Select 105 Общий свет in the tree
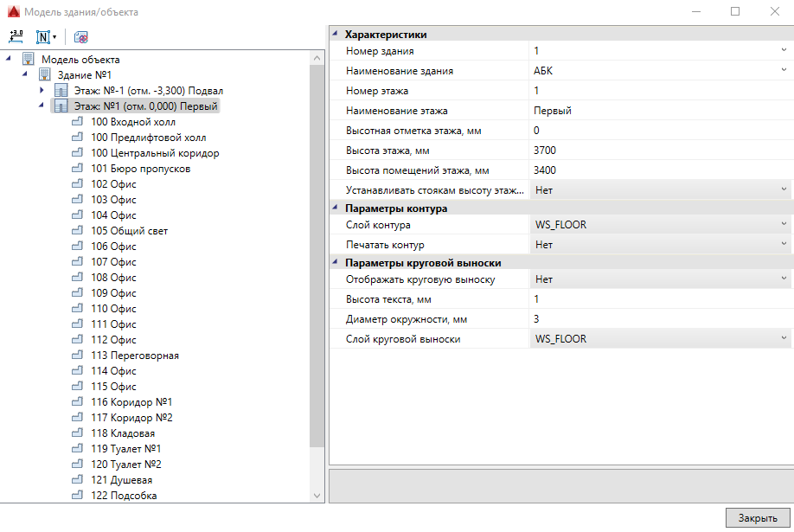 pyautogui.click(x=129, y=231)
